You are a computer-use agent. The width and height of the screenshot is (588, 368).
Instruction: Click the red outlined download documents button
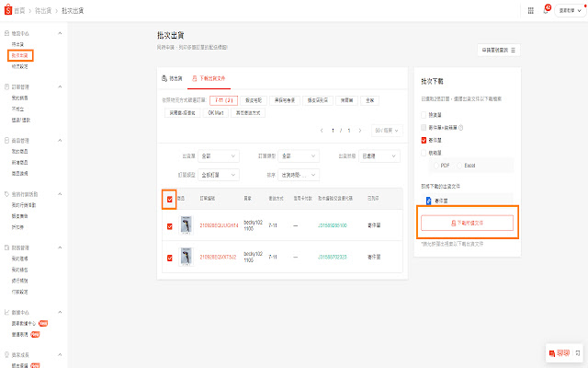click(x=468, y=223)
